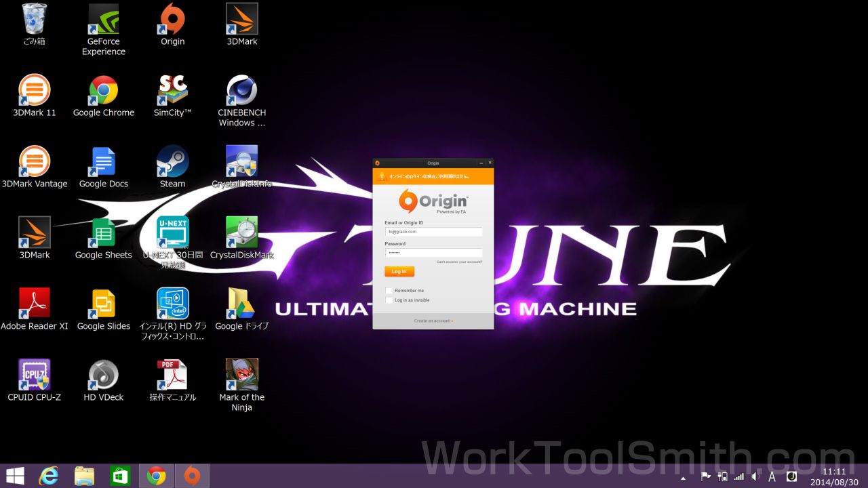Select the Origin desktop shortcut

click(x=173, y=24)
